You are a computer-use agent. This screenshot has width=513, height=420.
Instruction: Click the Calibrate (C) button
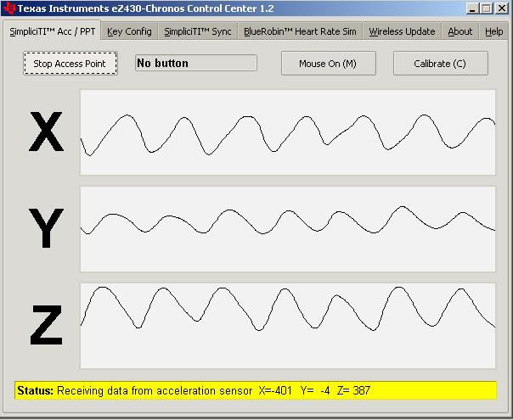coord(440,64)
